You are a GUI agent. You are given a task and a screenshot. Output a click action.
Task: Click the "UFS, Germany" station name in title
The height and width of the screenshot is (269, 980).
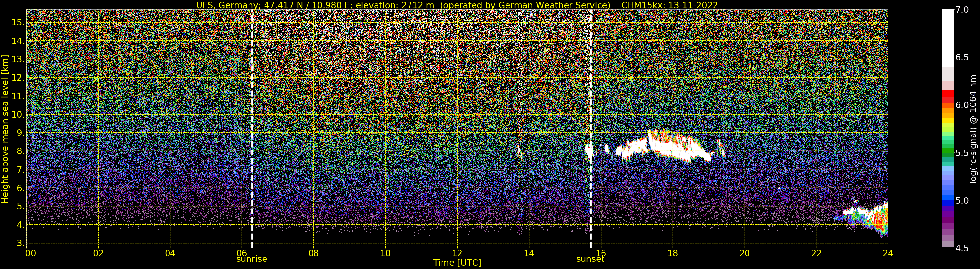click(x=227, y=5)
